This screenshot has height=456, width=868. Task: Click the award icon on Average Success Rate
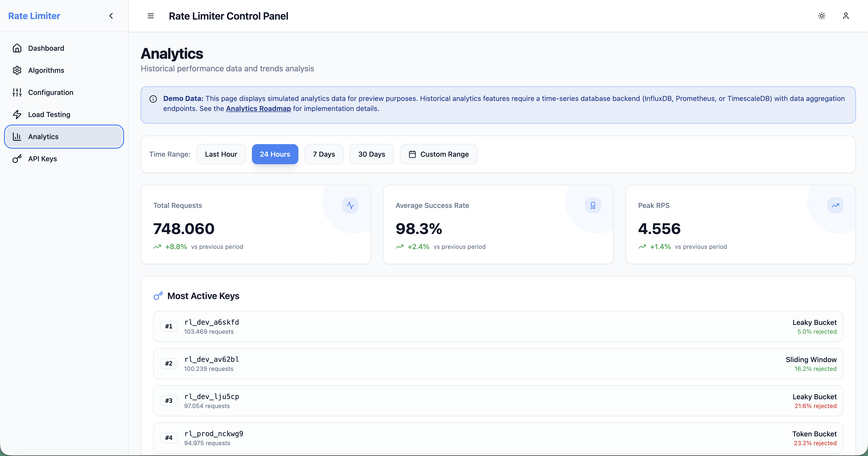pos(593,205)
